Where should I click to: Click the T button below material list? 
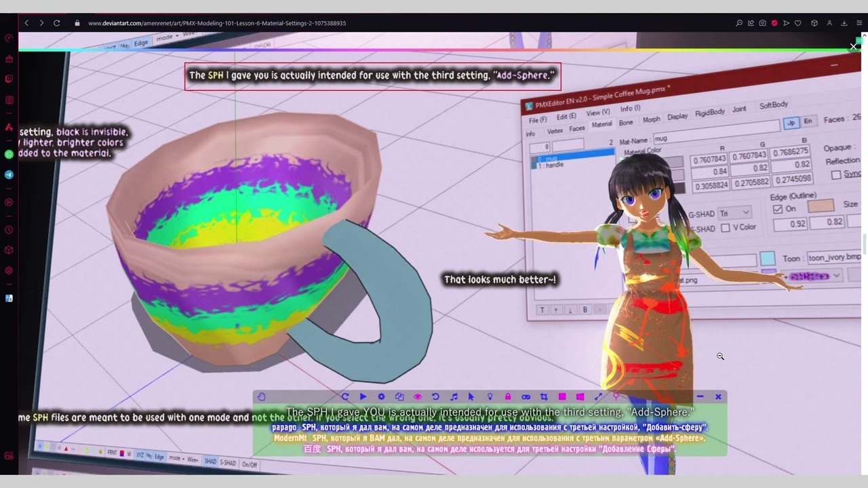pyautogui.click(x=542, y=310)
